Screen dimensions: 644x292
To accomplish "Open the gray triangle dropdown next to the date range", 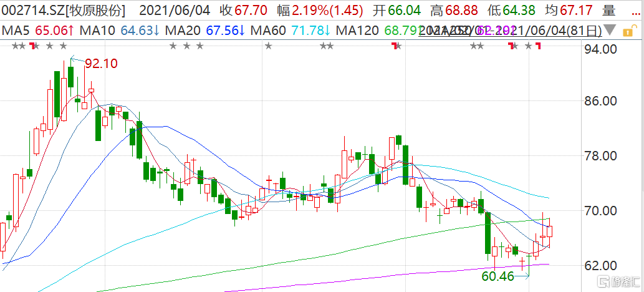I will (x=611, y=31).
